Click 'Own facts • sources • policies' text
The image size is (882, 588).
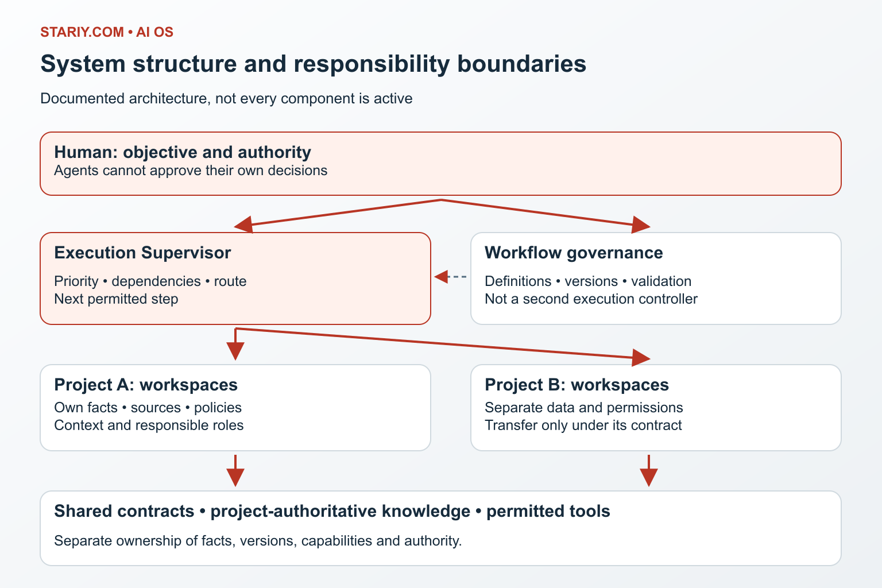[x=148, y=408]
